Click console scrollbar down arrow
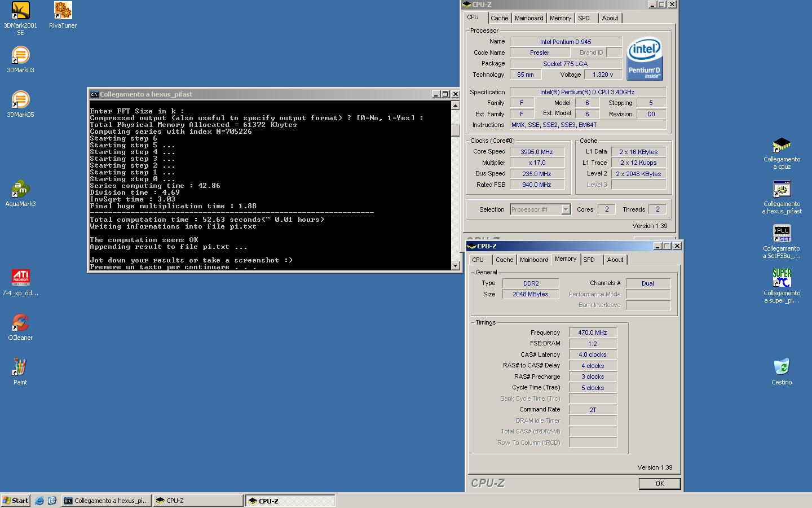Image resolution: width=812 pixels, height=508 pixels. click(456, 265)
